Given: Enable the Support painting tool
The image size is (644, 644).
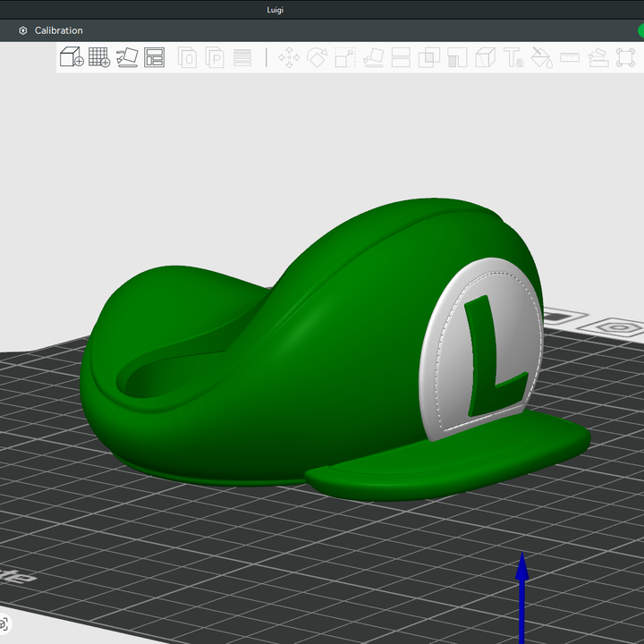Looking at the screenshot, I should (x=457, y=58).
